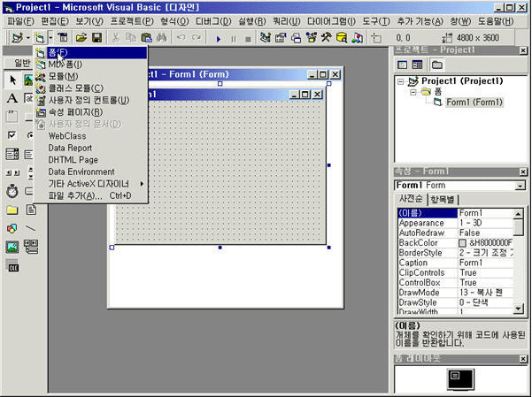Open the Form Layout Window icon
Viewport: 532px width, 397px height.
pyautogui.click(x=296, y=38)
